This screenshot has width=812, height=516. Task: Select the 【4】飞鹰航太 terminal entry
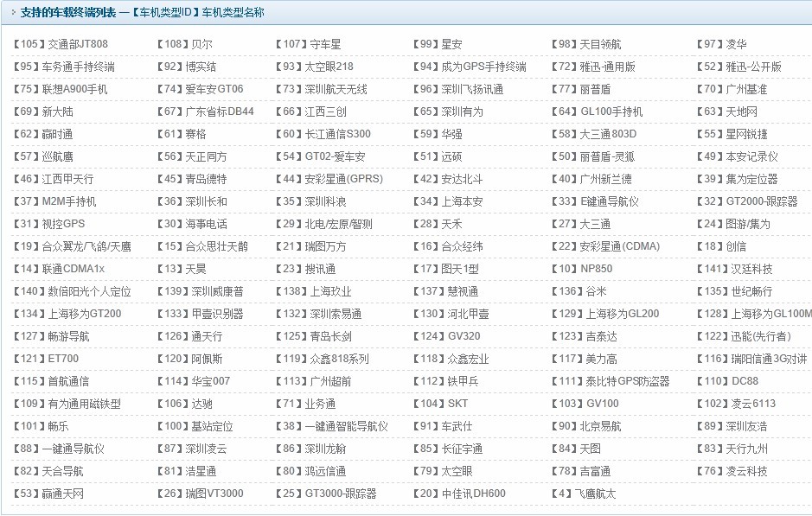584,494
